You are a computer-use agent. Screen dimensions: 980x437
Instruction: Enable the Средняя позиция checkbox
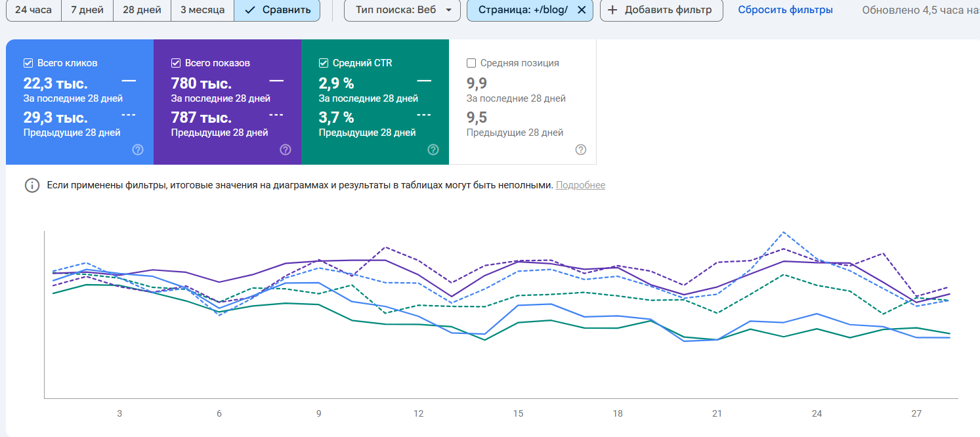pos(471,63)
